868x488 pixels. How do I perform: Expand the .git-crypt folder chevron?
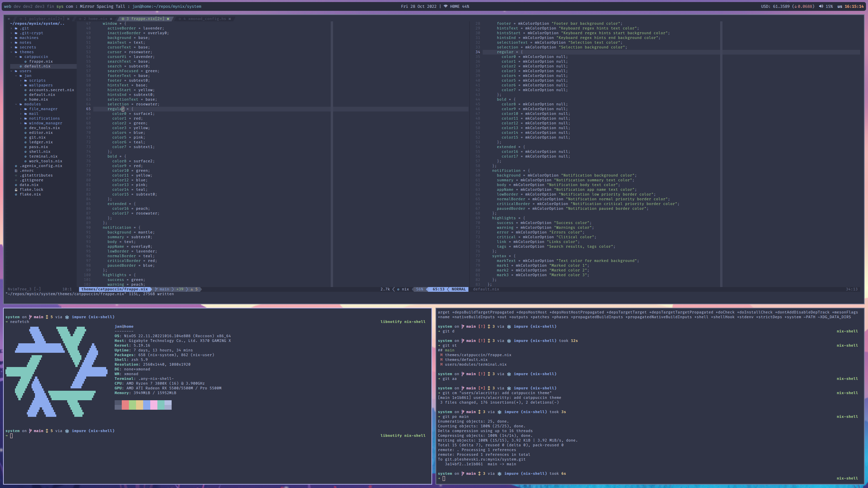click(x=12, y=33)
